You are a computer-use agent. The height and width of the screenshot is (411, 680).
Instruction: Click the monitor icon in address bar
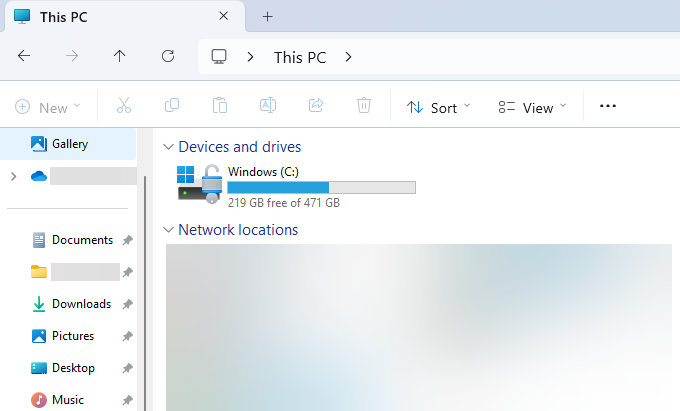[219, 56]
